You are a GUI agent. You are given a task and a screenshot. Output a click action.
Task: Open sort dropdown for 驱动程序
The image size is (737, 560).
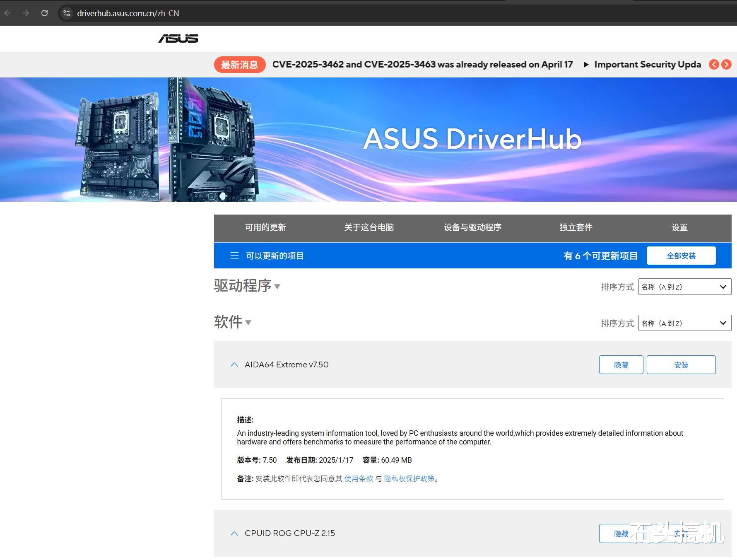(685, 287)
